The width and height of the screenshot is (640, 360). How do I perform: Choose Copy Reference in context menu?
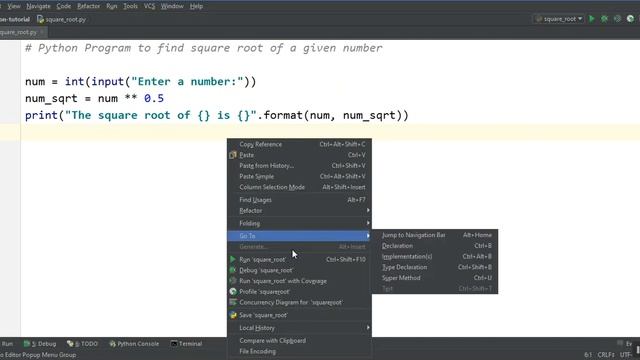pos(299,144)
